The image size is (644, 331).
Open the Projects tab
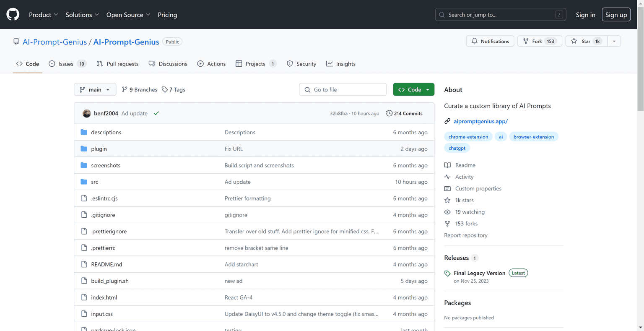(256, 64)
